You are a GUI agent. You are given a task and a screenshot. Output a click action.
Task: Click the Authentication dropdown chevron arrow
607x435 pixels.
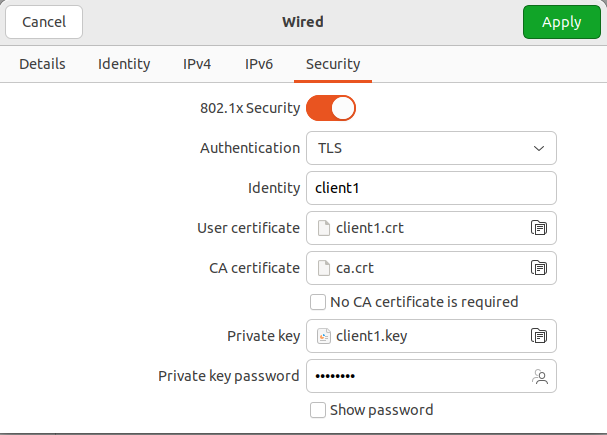(x=539, y=148)
